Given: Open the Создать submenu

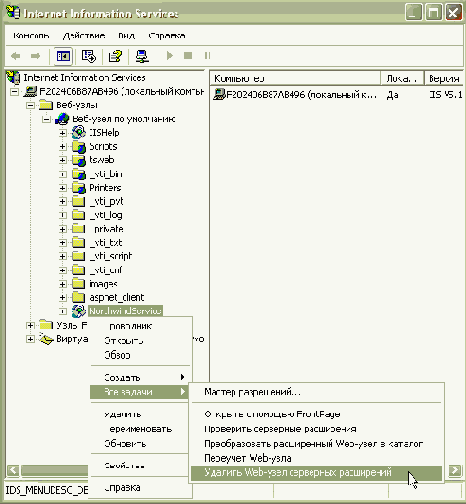Looking at the screenshot, I should (x=139, y=377).
